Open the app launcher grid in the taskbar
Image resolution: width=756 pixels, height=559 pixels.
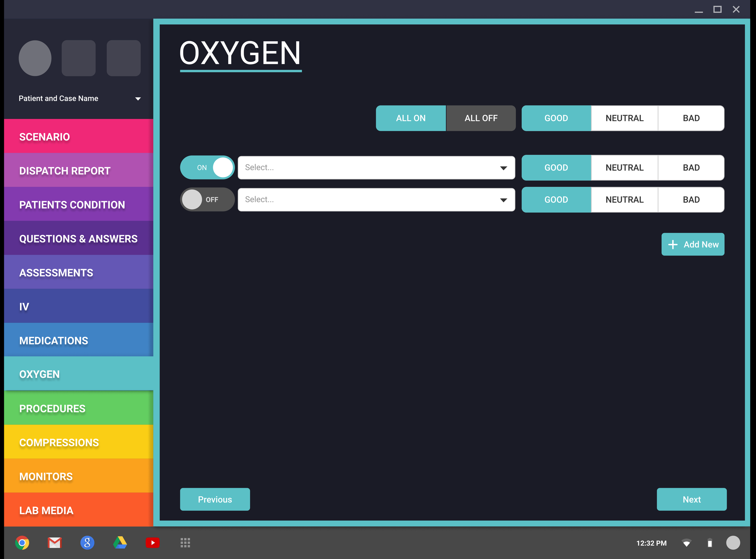click(x=185, y=543)
